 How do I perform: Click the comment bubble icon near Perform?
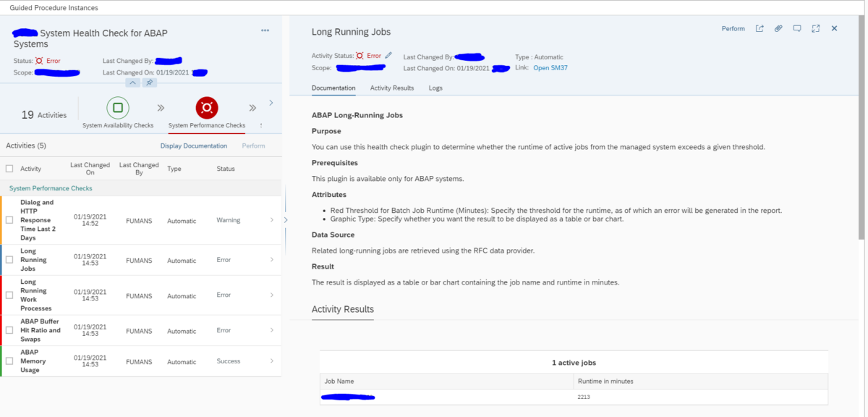[x=796, y=28]
